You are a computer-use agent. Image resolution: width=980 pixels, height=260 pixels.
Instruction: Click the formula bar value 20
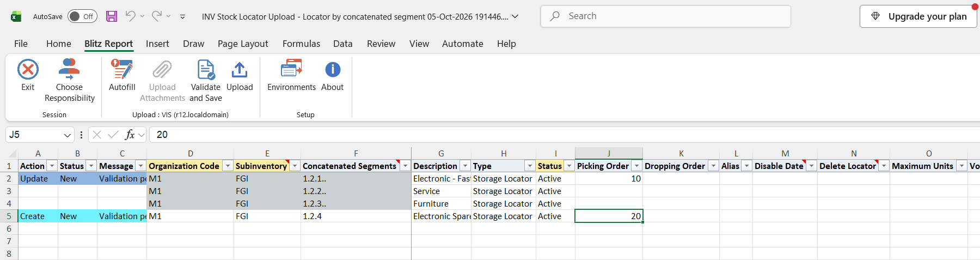pos(162,135)
